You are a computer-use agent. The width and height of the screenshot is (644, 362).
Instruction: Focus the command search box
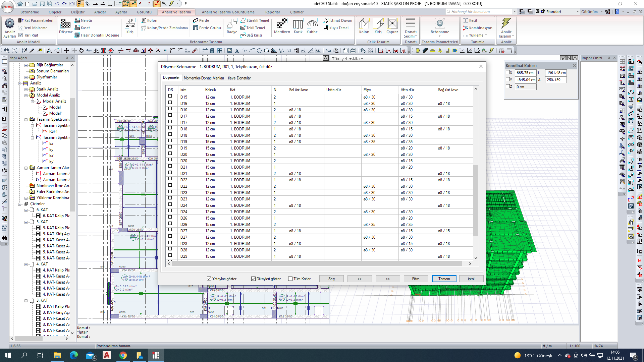click(x=481, y=12)
